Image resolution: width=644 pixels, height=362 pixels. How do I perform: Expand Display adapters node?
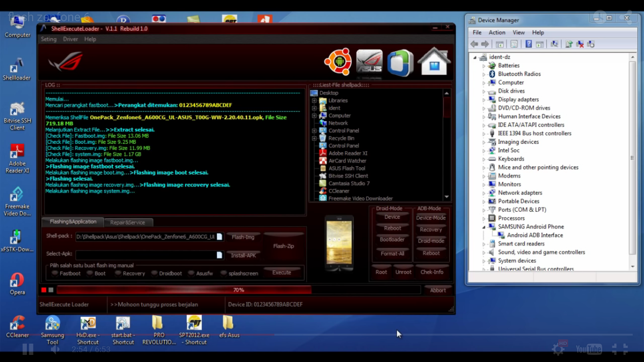[x=484, y=100]
